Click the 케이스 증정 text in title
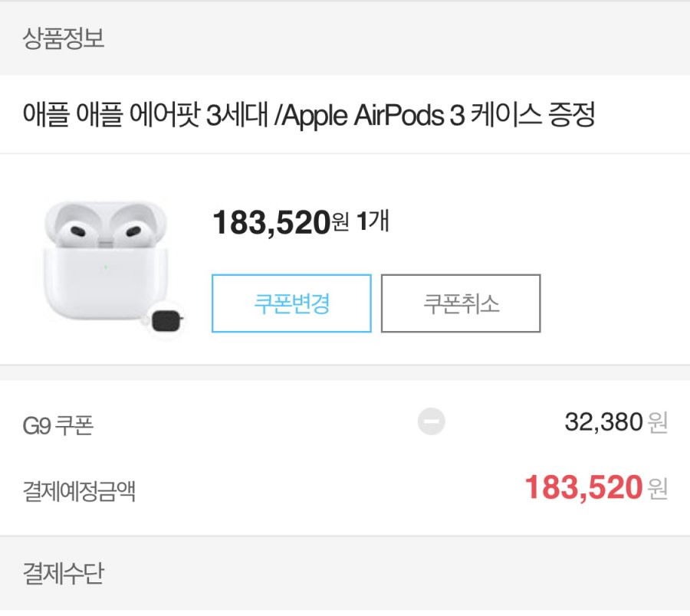 [533, 114]
